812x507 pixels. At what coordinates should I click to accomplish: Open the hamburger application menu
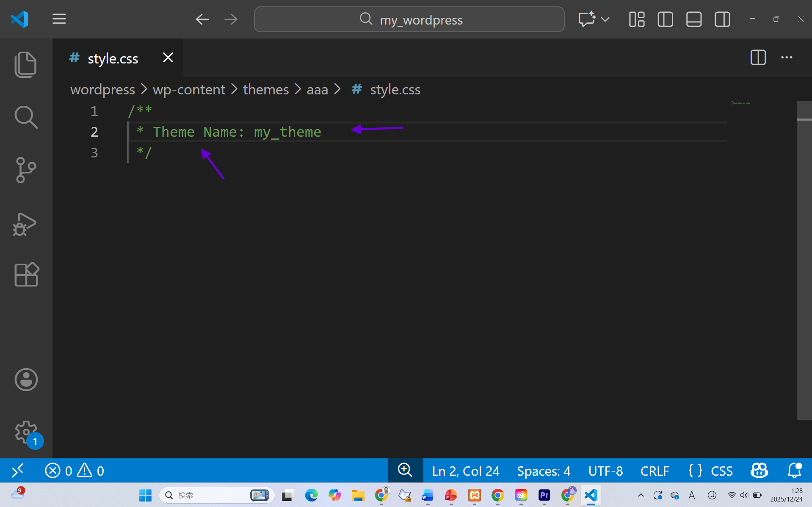59,19
